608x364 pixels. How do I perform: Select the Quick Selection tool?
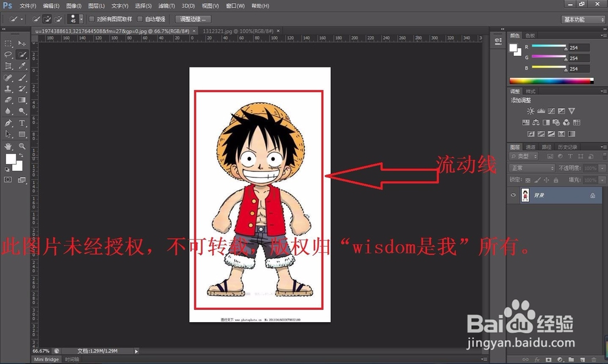pyautogui.click(x=21, y=54)
